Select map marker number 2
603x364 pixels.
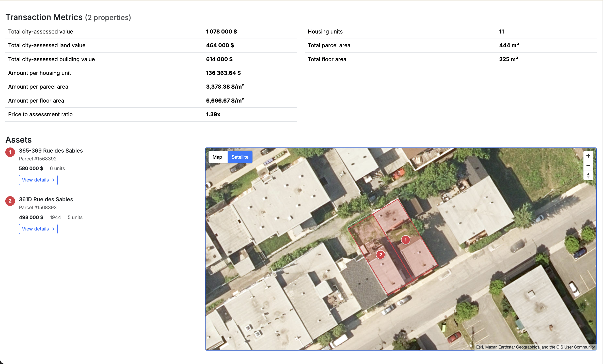(x=380, y=255)
